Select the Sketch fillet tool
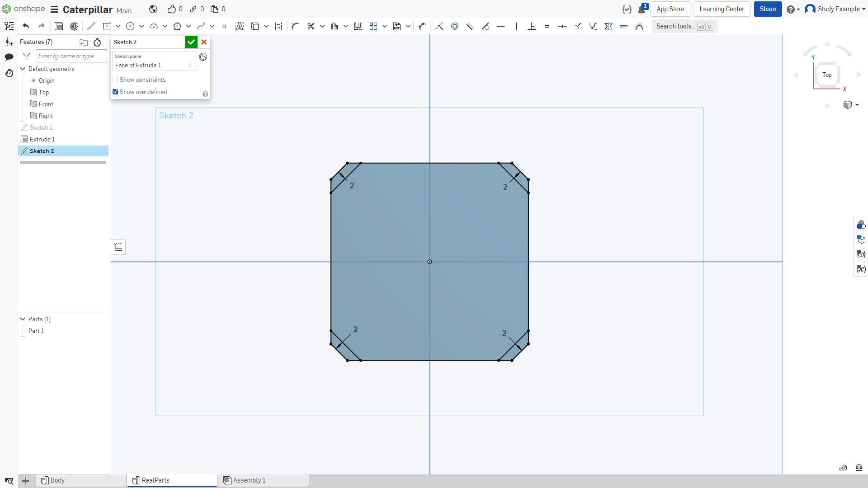The height and width of the screenshot is (488, 868). point(296,26)
